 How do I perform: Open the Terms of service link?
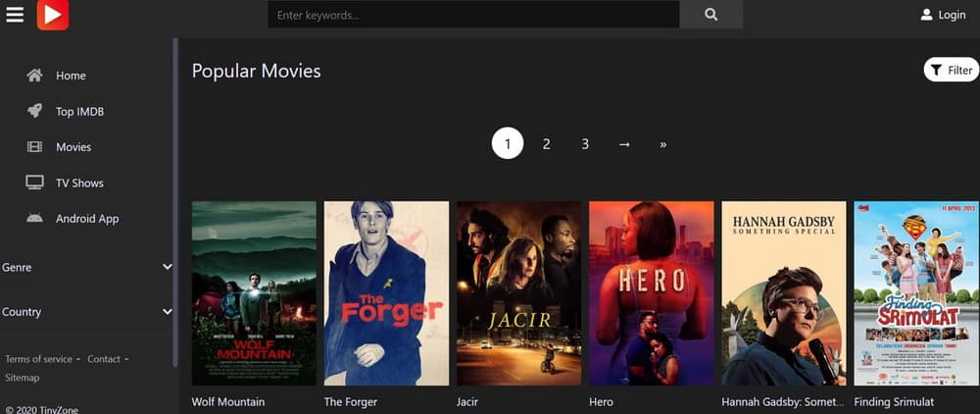pos(39,359)
